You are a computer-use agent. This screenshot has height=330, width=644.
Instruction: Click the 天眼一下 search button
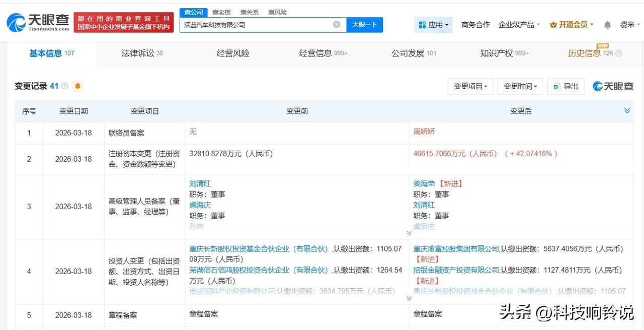(x=365, y=24)
